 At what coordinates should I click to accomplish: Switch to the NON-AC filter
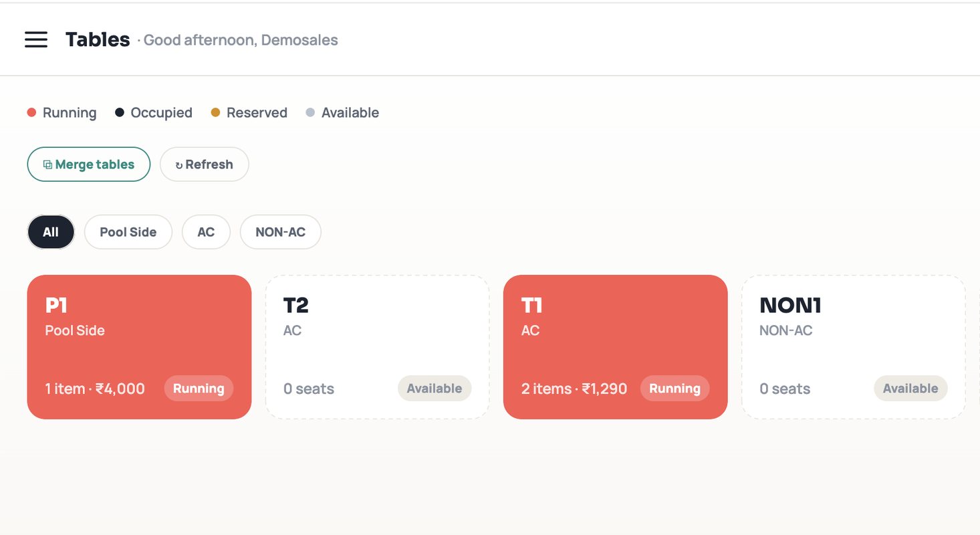click(x=281, y=232)
